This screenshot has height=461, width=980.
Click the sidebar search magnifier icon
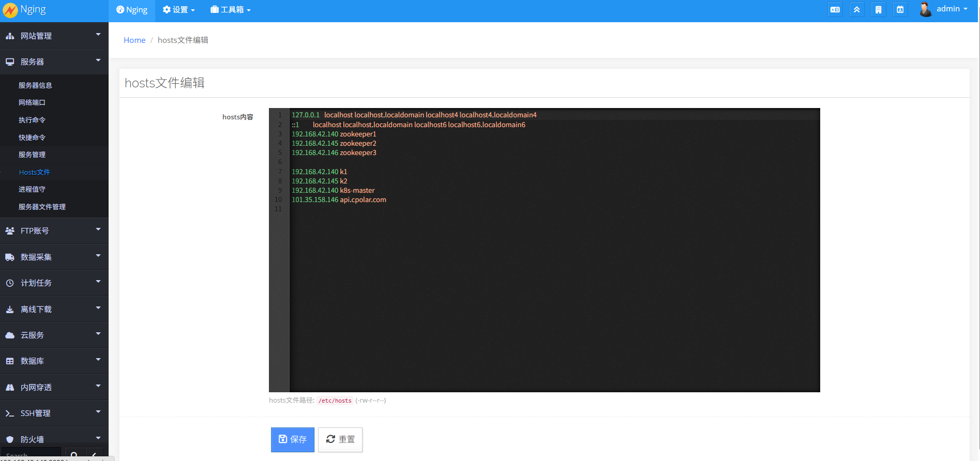click(74, 455)
